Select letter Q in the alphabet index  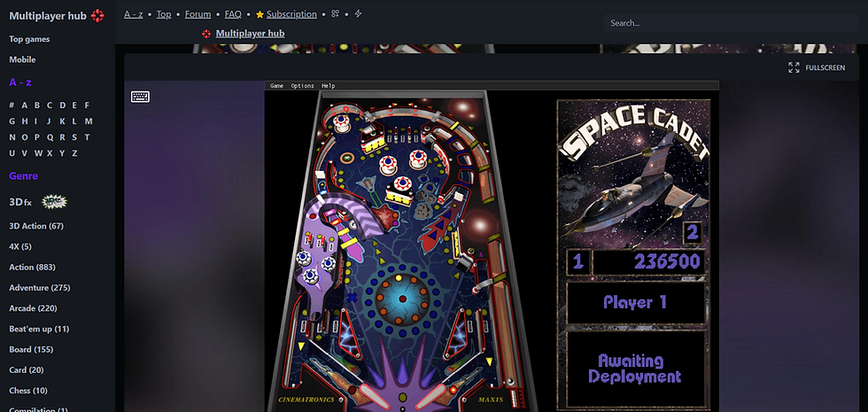click(x=50, y=137)
